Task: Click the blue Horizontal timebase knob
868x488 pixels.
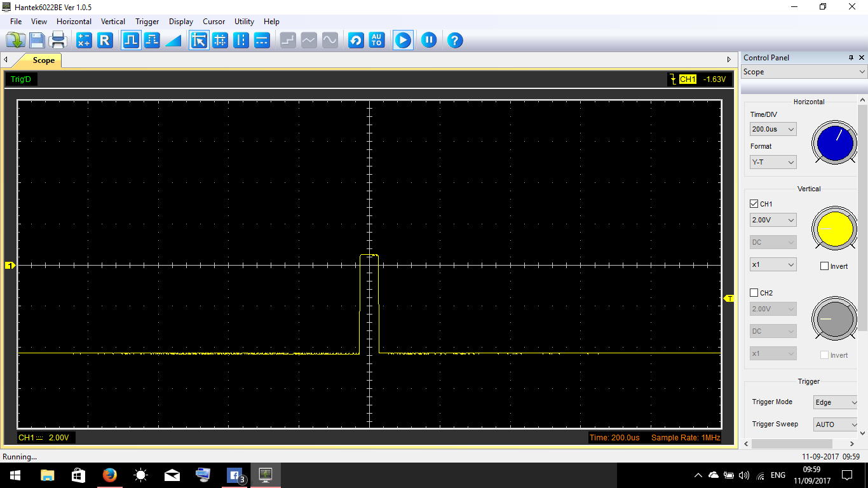Action: coord(834,144)
